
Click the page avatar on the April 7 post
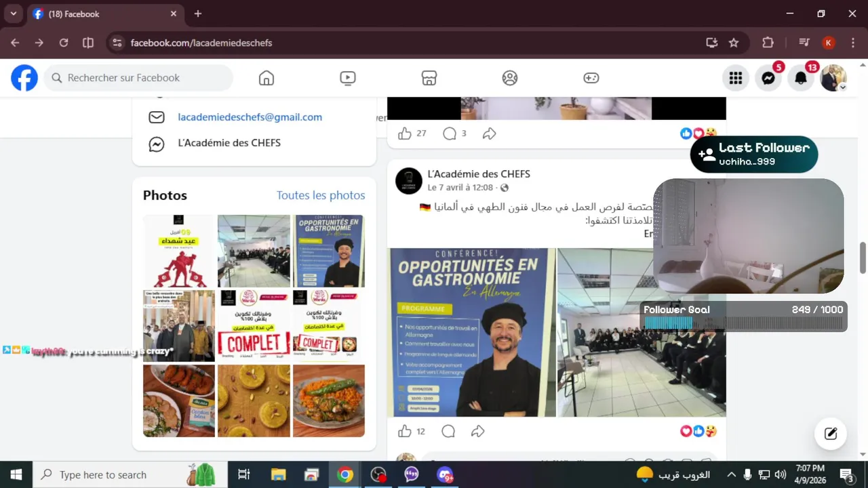[409, 181]
